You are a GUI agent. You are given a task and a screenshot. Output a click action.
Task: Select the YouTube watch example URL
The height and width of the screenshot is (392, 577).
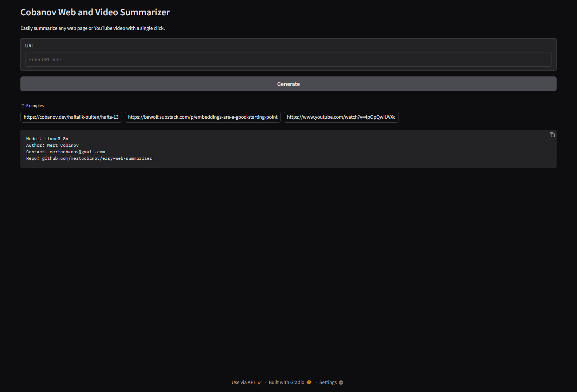click(341, 117)
